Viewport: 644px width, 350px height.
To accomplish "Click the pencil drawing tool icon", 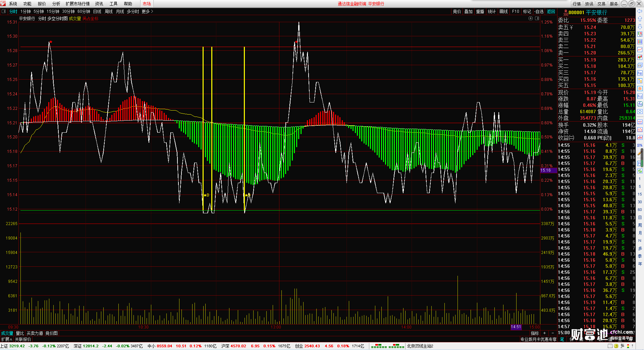I will (x=640, y=153).
